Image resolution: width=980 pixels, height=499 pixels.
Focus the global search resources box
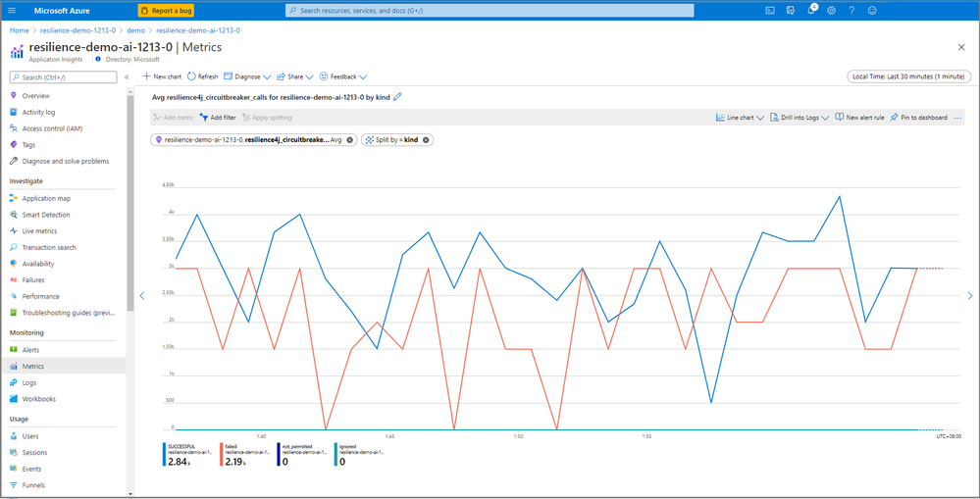coord(490,11)
